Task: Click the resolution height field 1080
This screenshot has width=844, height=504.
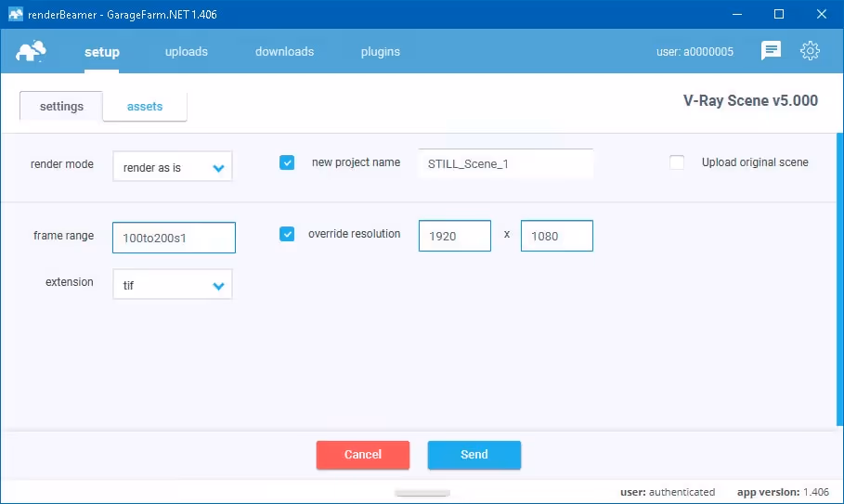Action: (556, 236)
